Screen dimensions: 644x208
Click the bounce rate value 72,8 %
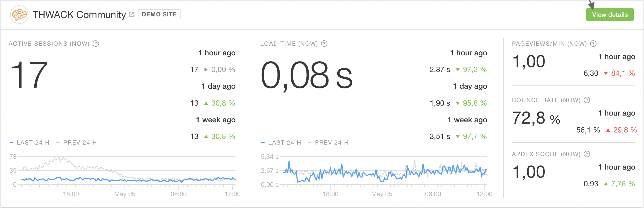point(536,118)
